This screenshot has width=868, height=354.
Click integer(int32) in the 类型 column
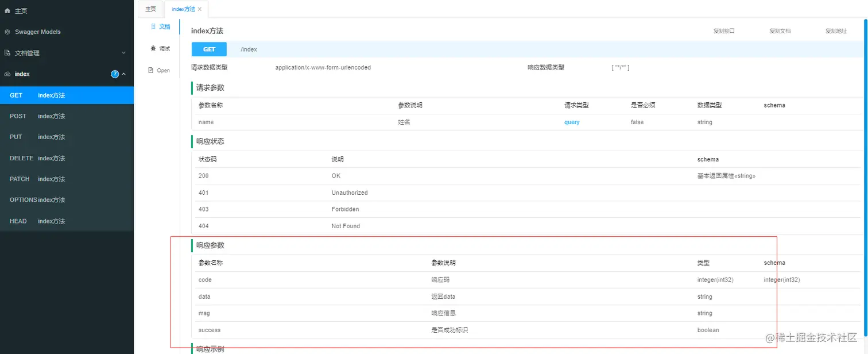(715, 280)
